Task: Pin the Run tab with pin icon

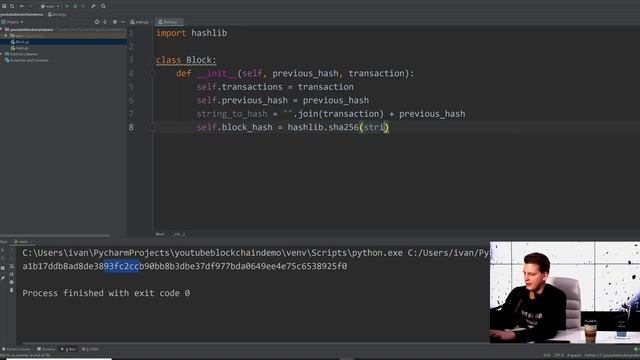Action: (3, 278)
